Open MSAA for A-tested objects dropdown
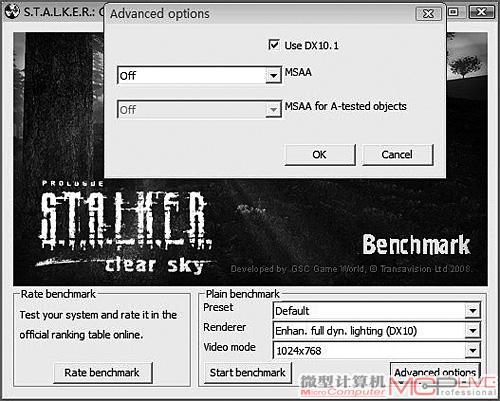Image resolution: width=500 pixels, height=401 pixels. (x=199, y=109)
